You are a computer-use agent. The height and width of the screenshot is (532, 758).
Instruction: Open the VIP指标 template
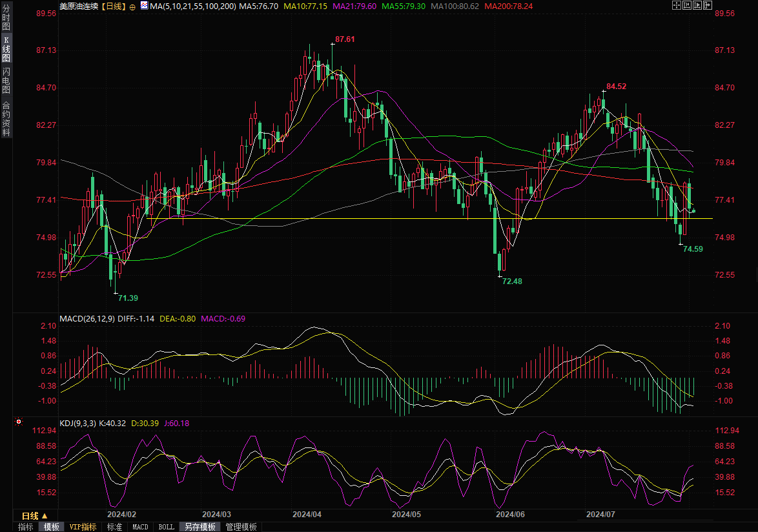[x=83, y=527]
